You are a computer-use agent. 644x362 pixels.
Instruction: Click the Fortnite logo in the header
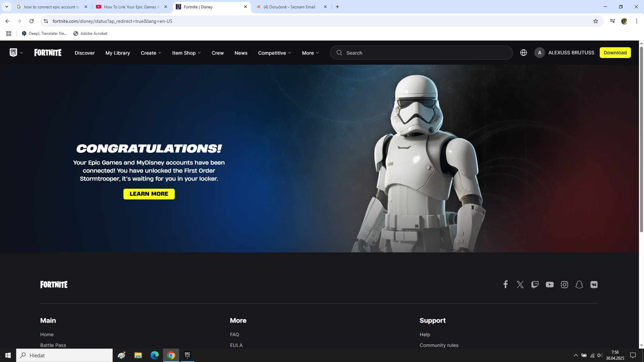coord(48,53)
